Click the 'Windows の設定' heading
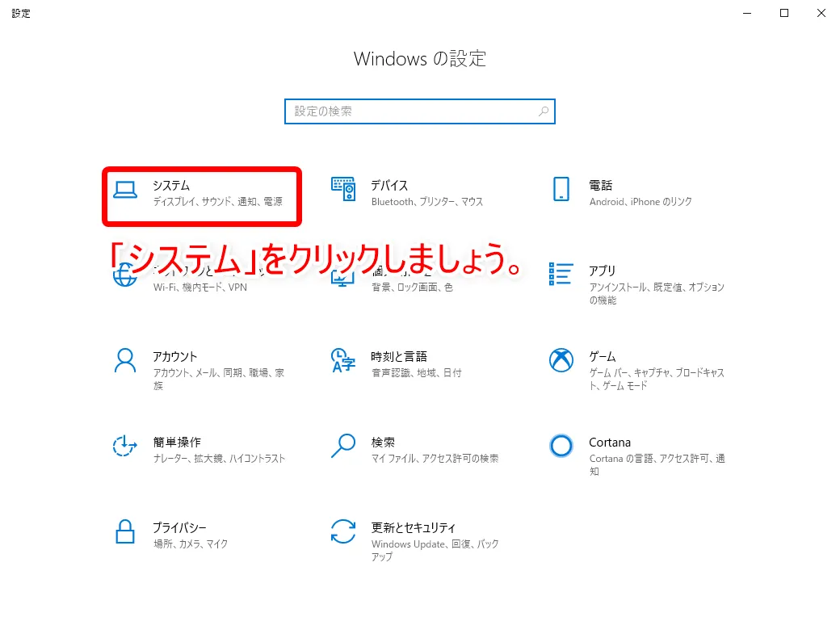 click(x=420, y=58)
